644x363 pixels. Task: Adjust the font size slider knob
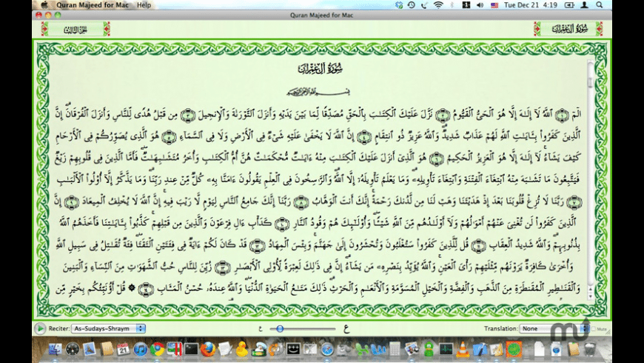pos(280,328)
